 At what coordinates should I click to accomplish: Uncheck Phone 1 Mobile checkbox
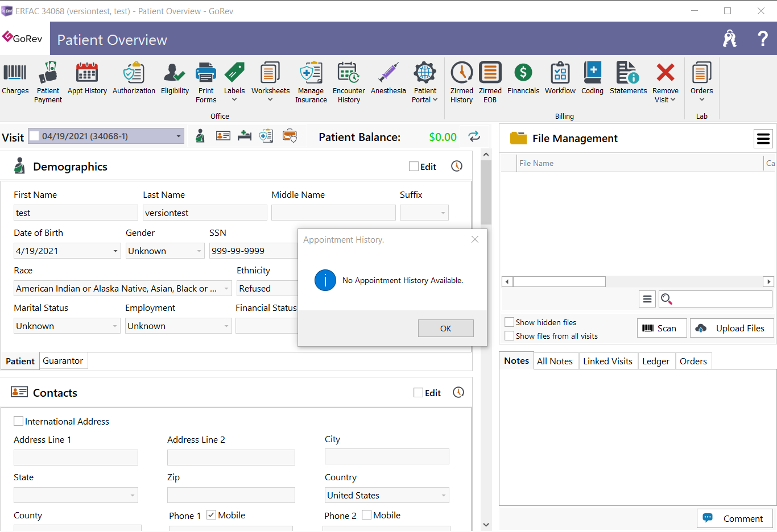pyautogui.click(x=211, y=515)
